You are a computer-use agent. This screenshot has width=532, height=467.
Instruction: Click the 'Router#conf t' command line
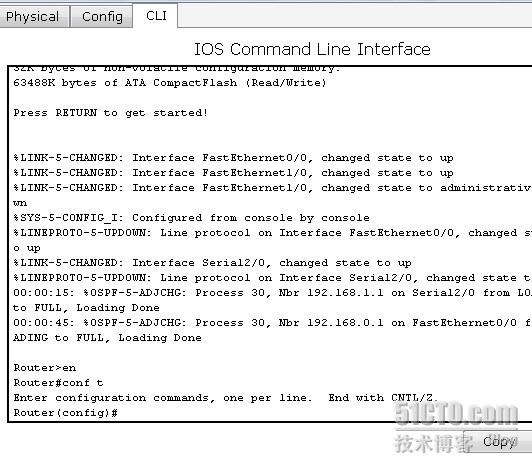(58, 383)
